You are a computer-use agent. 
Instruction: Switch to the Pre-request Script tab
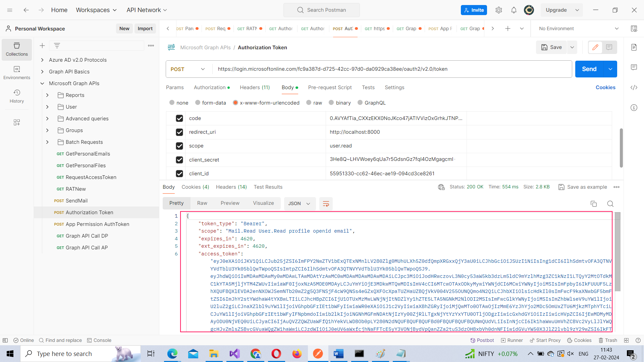pyautogui.click(x=330, y=87)
